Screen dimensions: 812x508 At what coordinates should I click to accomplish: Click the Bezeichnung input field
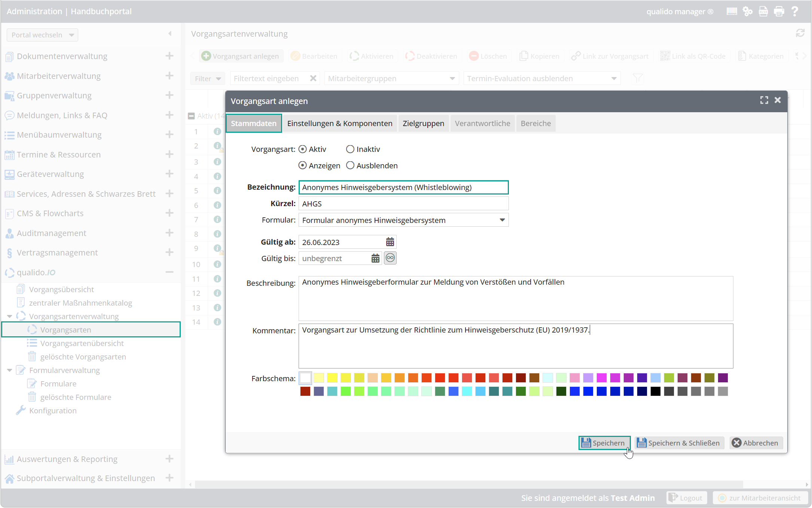pos(403,187)
